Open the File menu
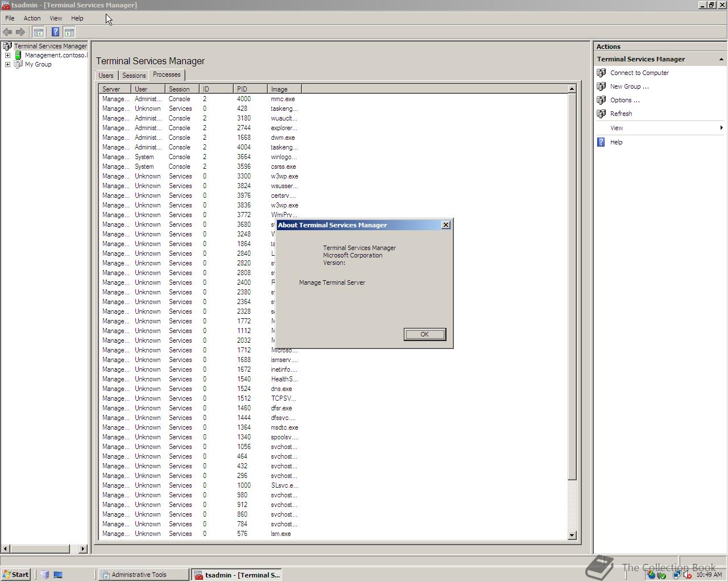Viewport: 728px width, 582px height. (10, 18)
